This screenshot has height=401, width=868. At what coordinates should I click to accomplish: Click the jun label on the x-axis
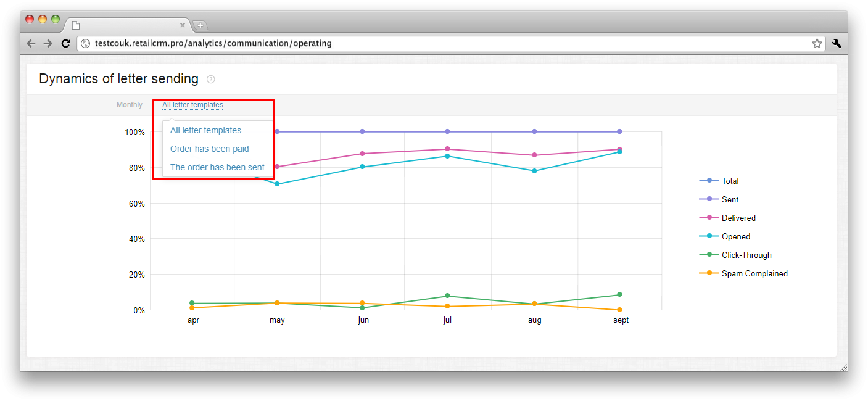click(363, 320)
